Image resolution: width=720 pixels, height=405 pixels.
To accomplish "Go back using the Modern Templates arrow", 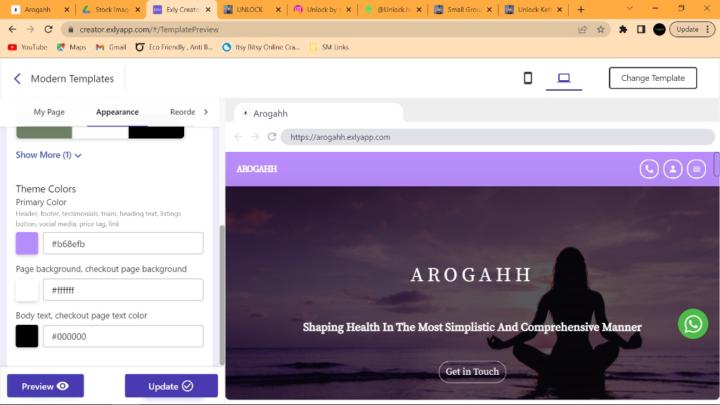I will pos(17,79).
